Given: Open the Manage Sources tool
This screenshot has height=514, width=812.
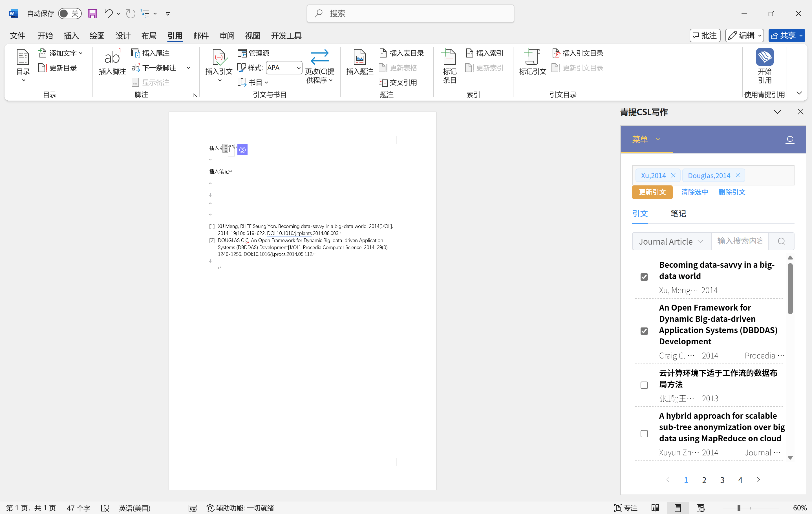Looking at the screenshot, I should tap(253, 53).
